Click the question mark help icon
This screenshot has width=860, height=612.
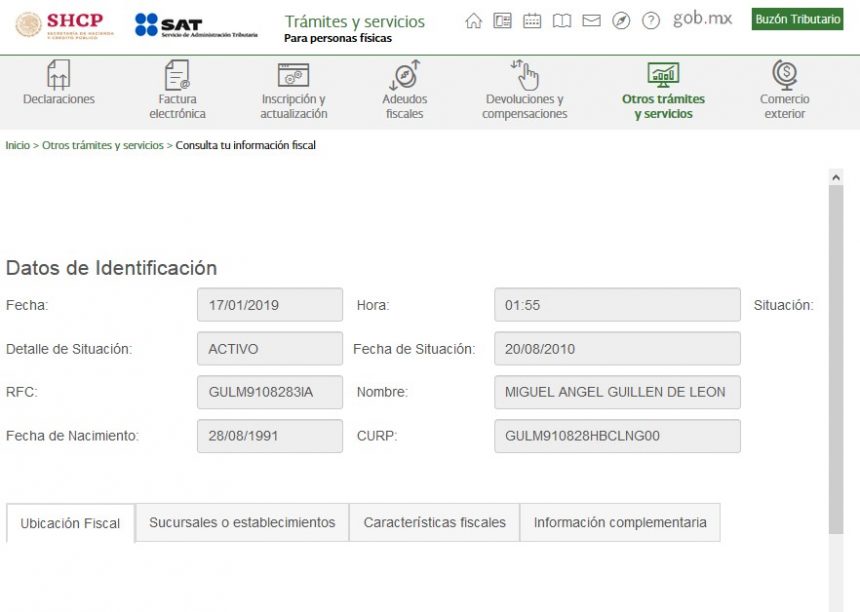click(x=653, y=19)
